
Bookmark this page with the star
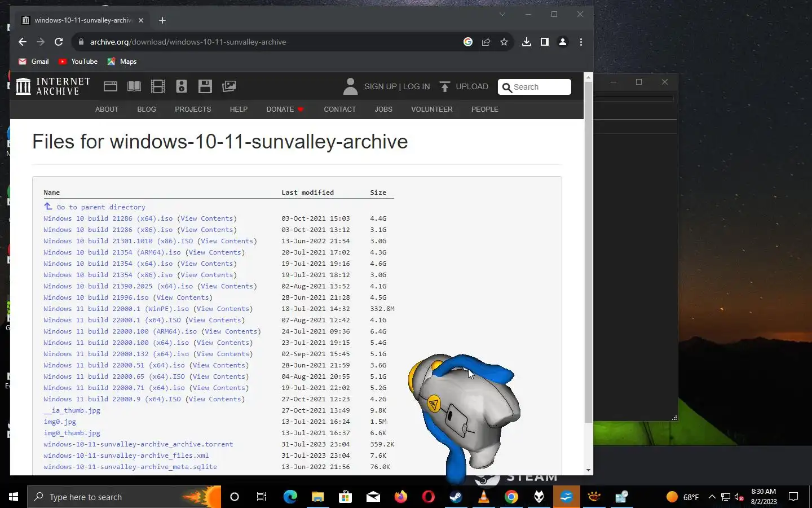(x=504, y=42)
